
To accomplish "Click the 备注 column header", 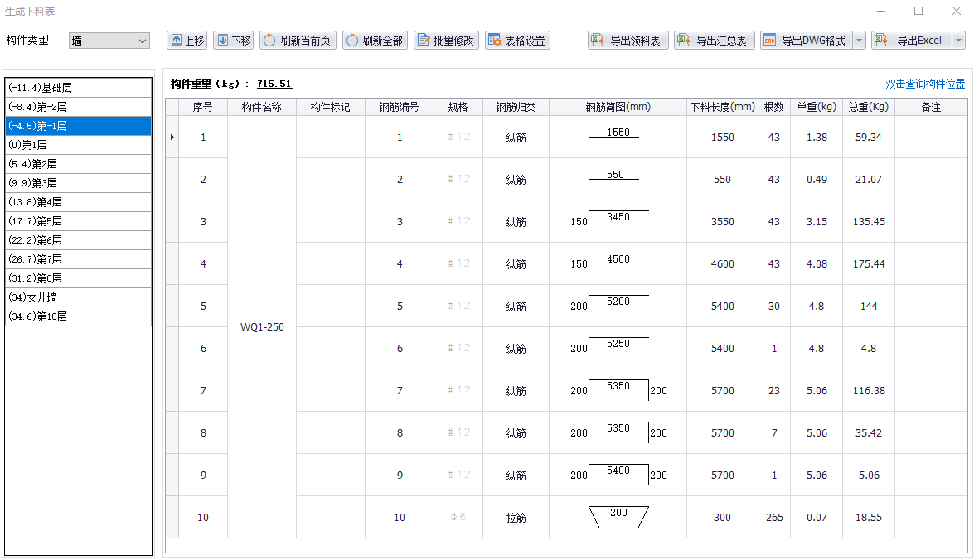I will tap(931, 107).
